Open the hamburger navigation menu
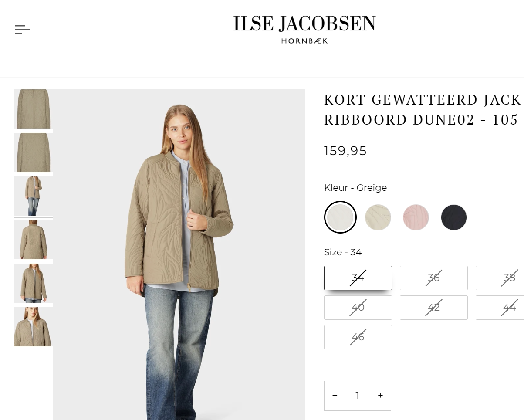The width and height of the screenshot is (524, 420). (x=22, y=30)
